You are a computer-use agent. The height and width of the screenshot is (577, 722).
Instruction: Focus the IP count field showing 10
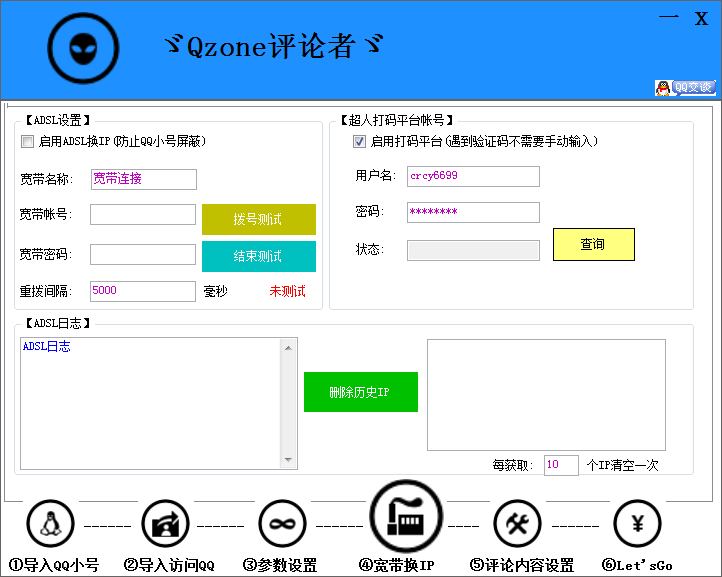(561, 465)
